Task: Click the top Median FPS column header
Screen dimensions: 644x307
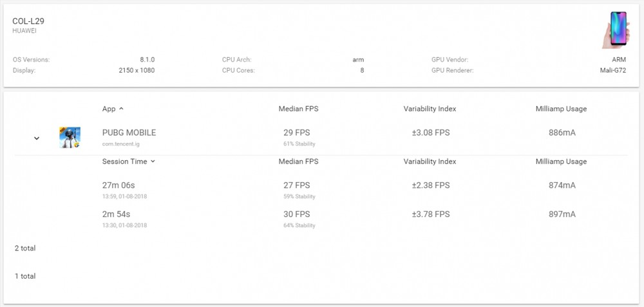Action: click(298, 109)
